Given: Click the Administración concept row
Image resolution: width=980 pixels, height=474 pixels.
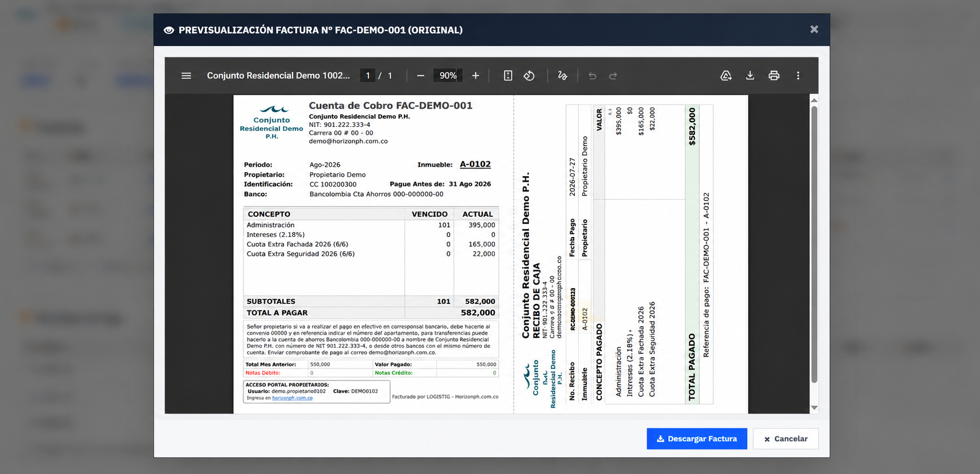Looking at the screenshot, I should 370,225.
